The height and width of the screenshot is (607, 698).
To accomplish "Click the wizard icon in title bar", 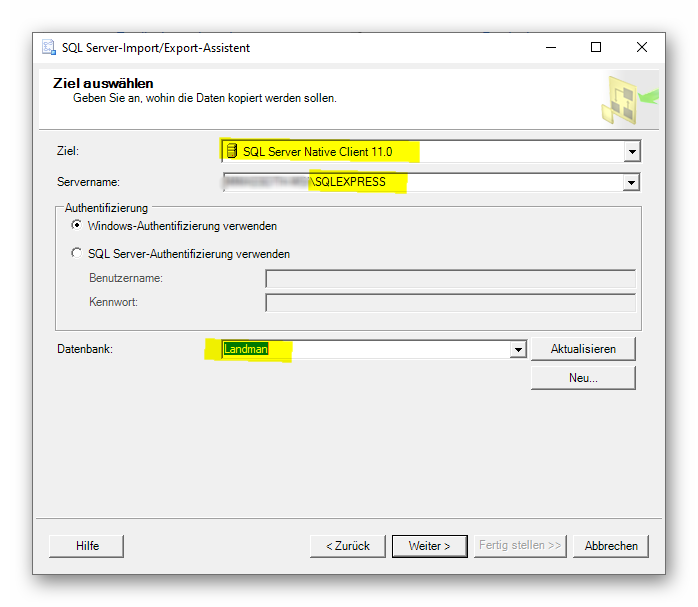I will pyautogui.click(x=49, y=48).
